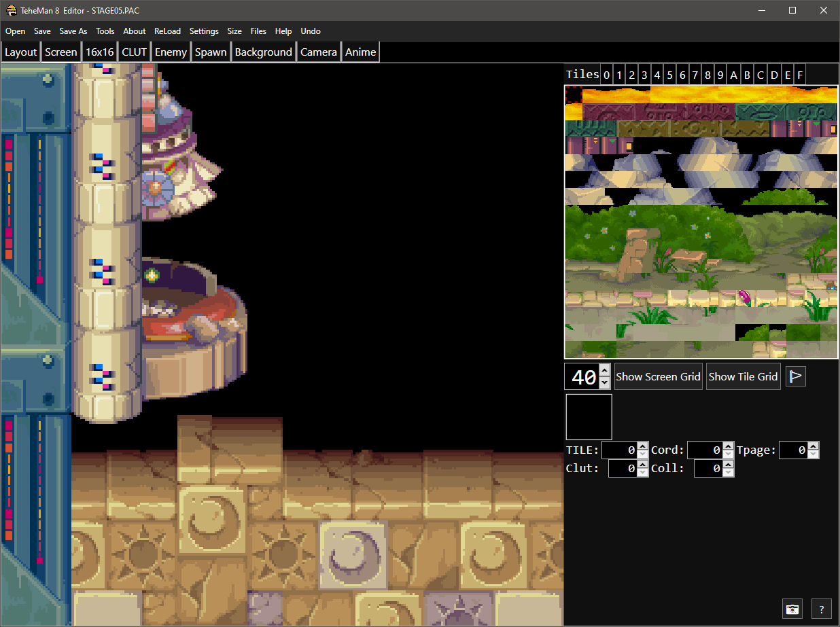Viewport: 840px width, 627px height.
Task: Switch to the Enemy tab
Action: click(x=171, y=52)
